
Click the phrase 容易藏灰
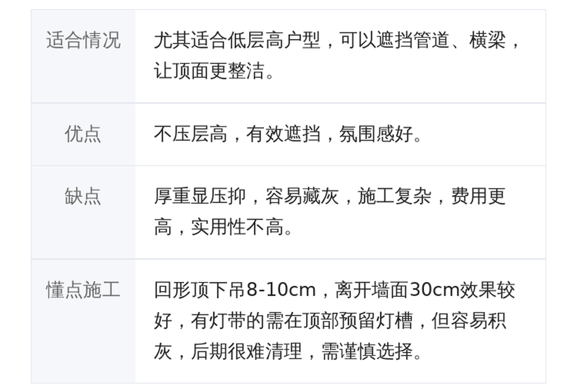tap(302, 196)
